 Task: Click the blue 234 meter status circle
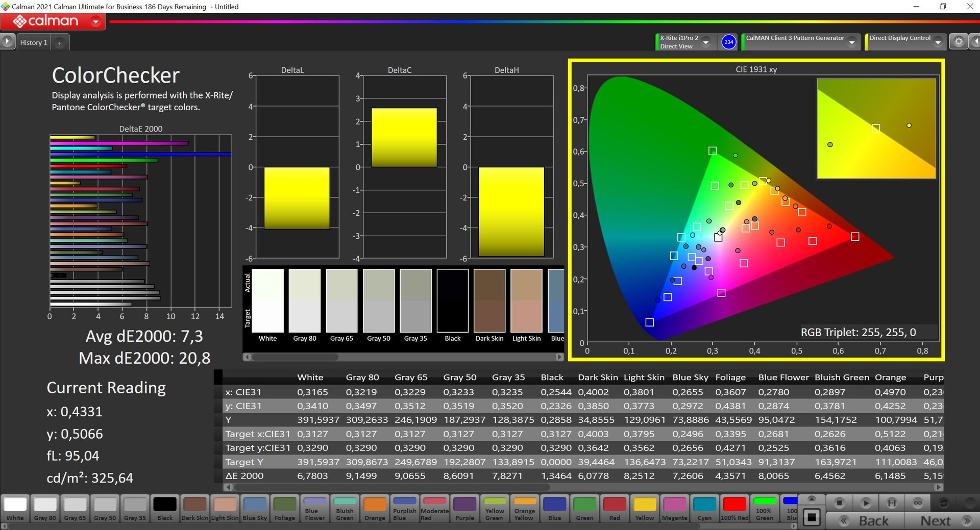pyautogui.click(x=728, y=42)
